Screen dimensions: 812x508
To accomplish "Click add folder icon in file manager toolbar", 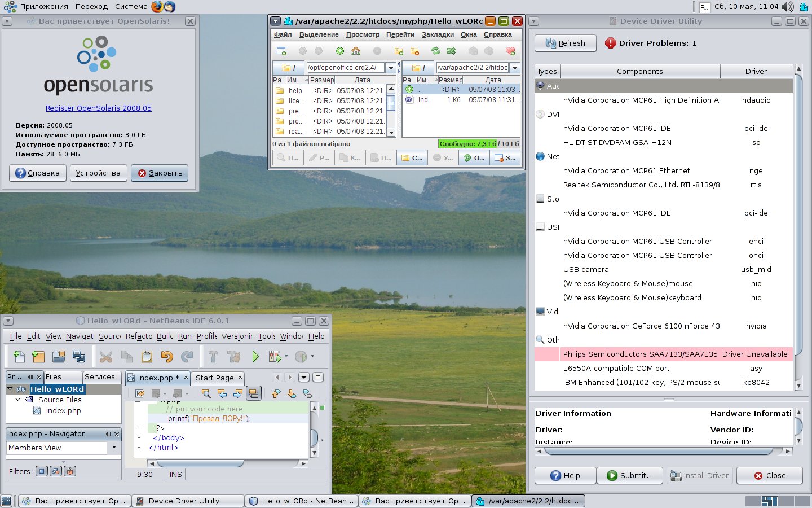I will (399, 51).
